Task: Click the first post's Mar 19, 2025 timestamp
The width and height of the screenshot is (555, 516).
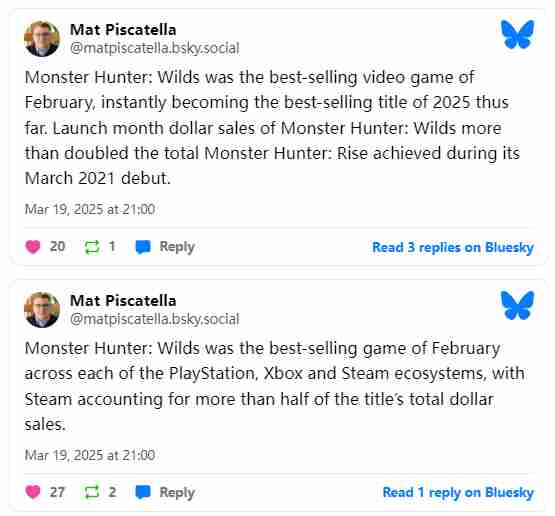Action: [90, 209]
